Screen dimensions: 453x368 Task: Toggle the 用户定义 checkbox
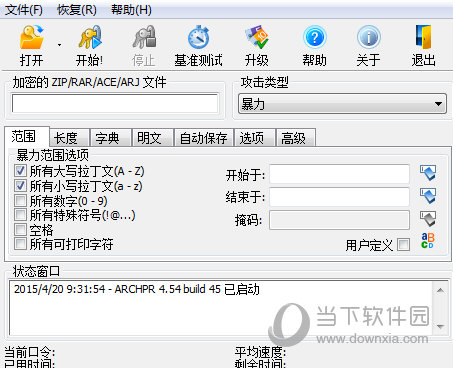[404, 245]
